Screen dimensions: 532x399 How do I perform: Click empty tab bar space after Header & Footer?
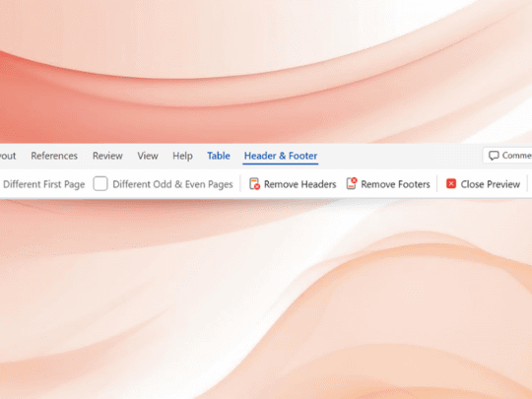click(x=397, y=156)
